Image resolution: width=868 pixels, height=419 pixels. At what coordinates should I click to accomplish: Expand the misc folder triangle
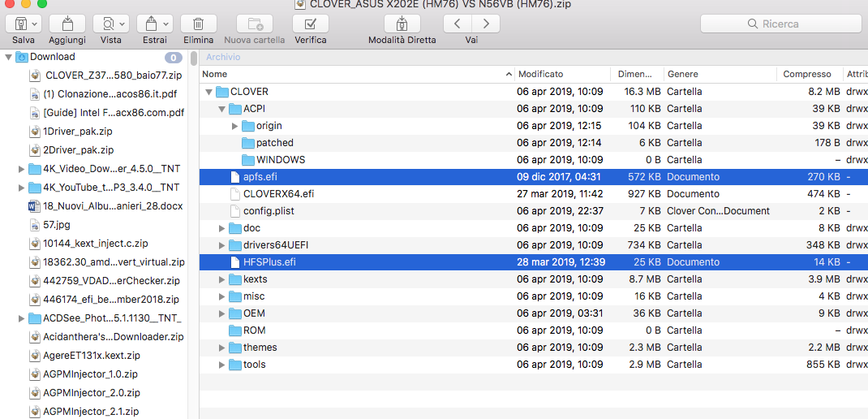point(222,296)
